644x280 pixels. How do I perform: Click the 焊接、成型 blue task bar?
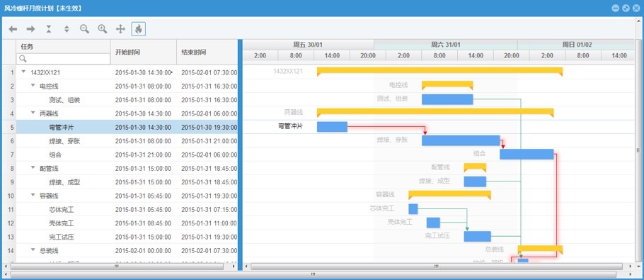point(475,181)
